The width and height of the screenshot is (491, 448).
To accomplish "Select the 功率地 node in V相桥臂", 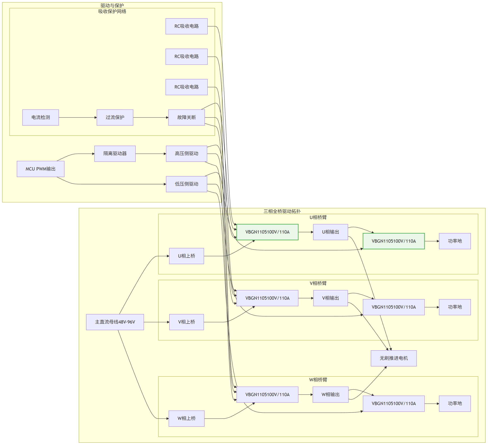I will point(455,307).
